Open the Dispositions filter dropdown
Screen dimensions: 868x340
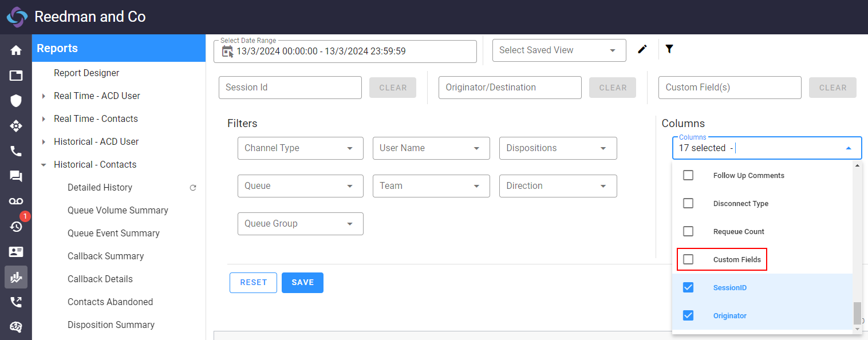point(558,148)
